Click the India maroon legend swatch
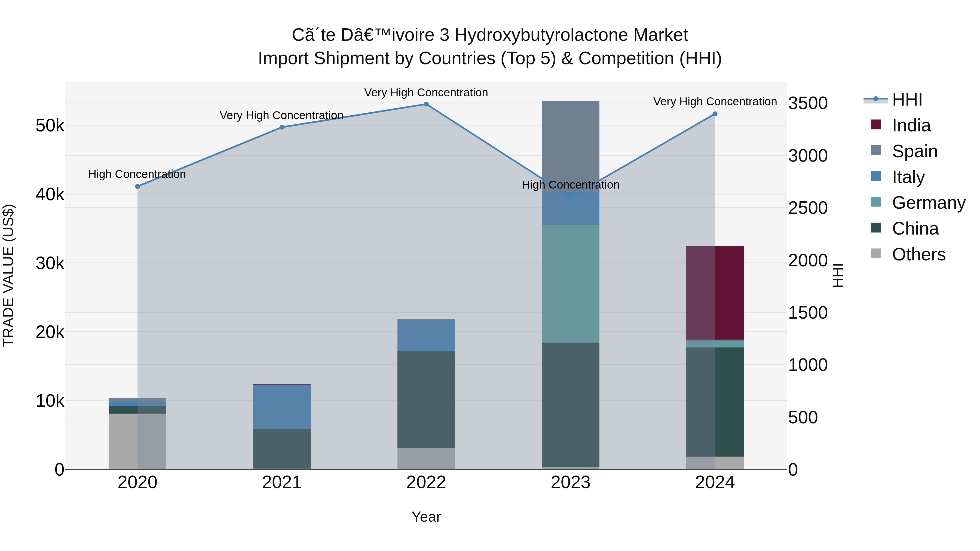980x551 pixels. [876, 125]
